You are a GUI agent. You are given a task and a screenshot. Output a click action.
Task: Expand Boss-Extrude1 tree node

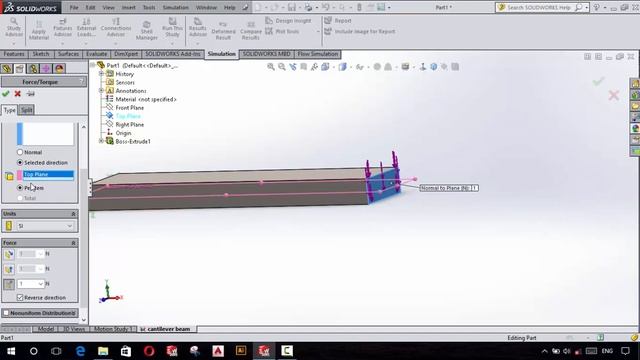pyautogui.click(x=101, y=141)
